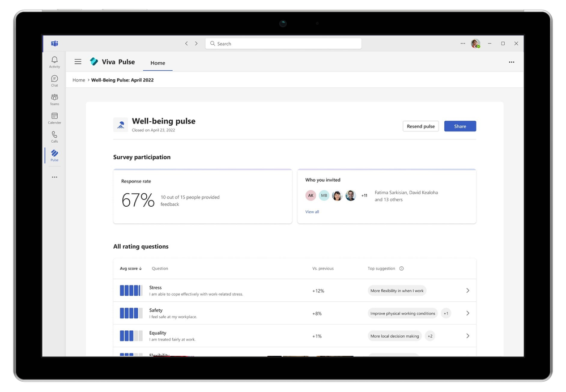Go back with the left arrow

point(186,43)
